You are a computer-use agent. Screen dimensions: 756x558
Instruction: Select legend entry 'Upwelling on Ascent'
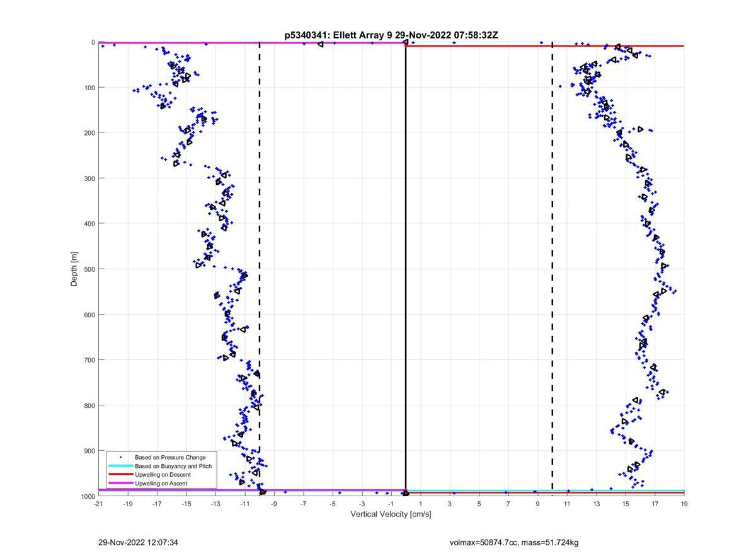[161, 484]
